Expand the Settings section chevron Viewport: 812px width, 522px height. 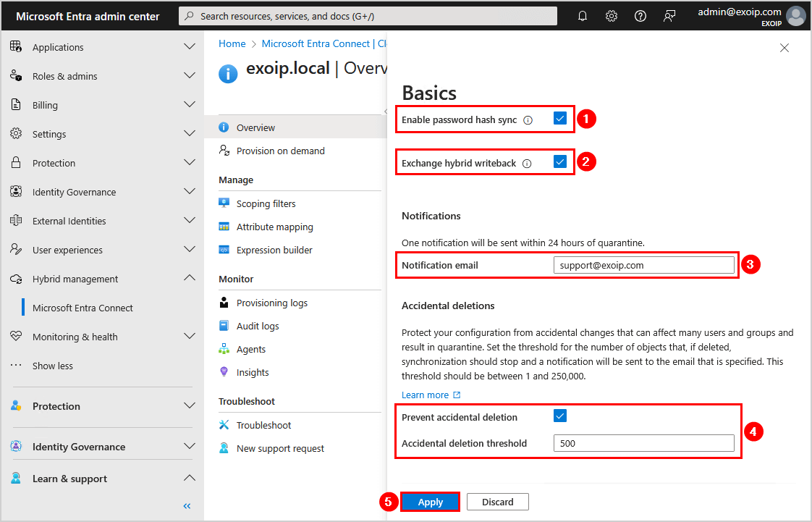click(x=190, y=134)
